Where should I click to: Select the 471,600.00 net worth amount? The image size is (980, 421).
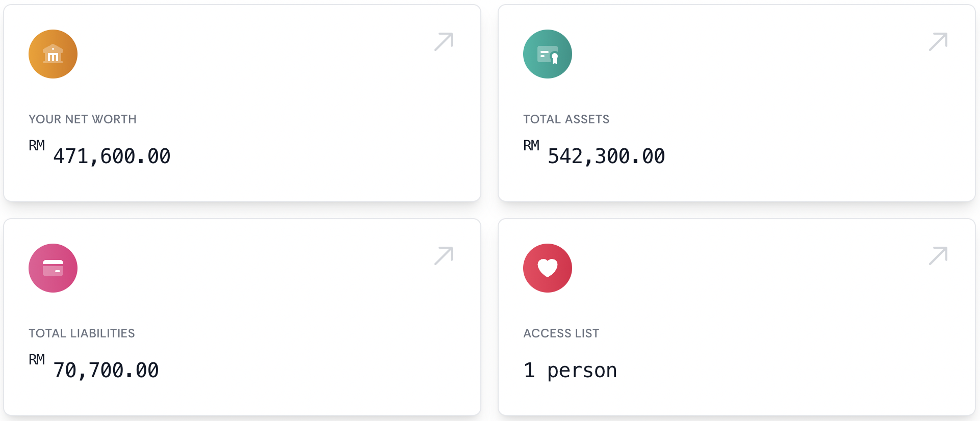pos(112,156)
